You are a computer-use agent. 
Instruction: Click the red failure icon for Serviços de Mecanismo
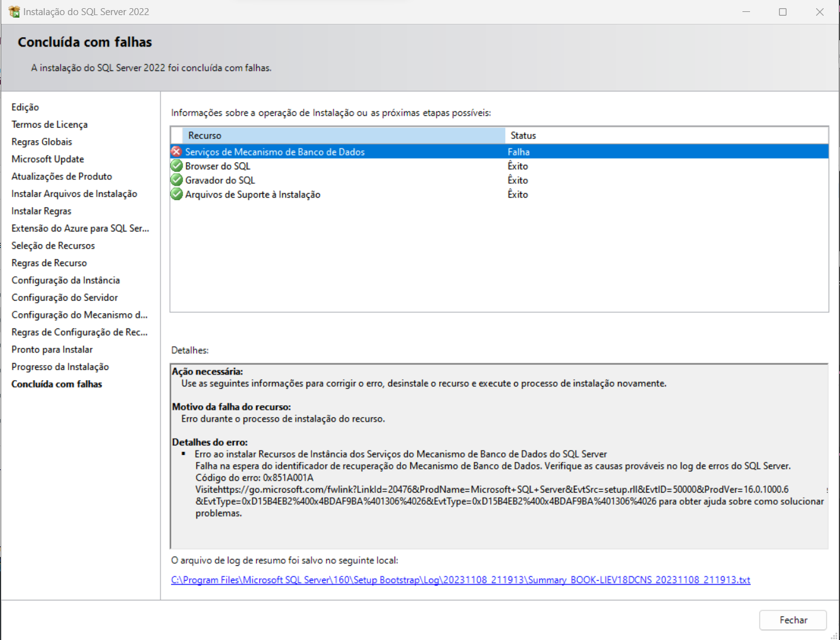(176, 152)
